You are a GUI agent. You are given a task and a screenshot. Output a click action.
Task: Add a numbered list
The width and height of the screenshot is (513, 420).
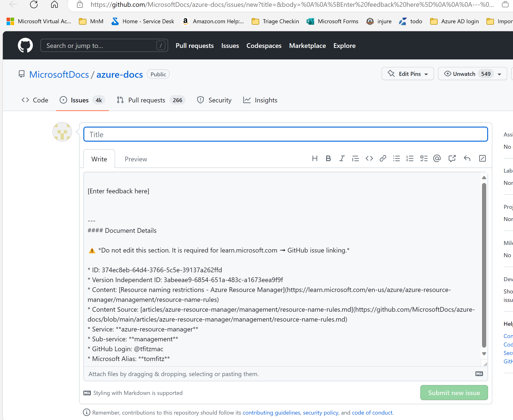click(x=410, y=159)
